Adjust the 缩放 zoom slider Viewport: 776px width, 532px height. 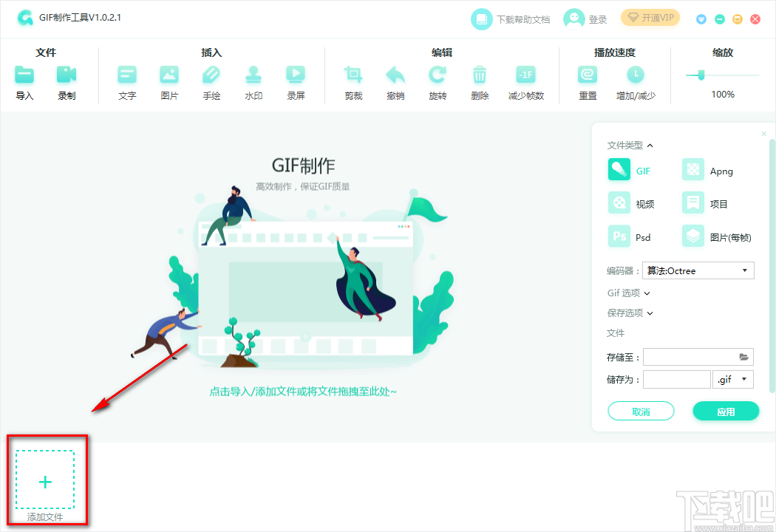695,75
